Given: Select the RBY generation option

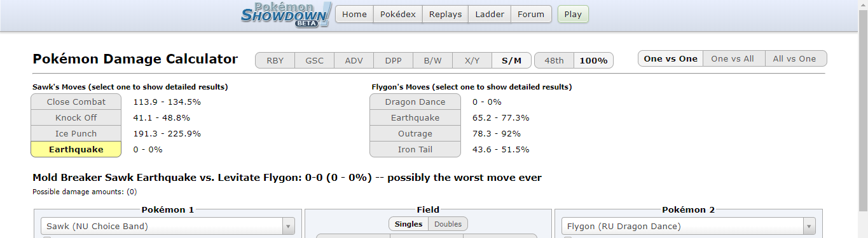Looking at the screenshot, I should click(x=275, y=60).
